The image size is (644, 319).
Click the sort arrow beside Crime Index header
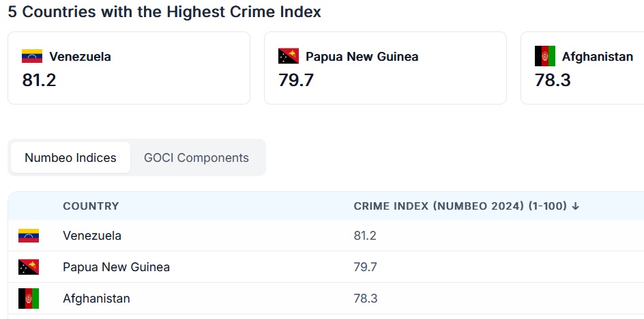[575, 206]
